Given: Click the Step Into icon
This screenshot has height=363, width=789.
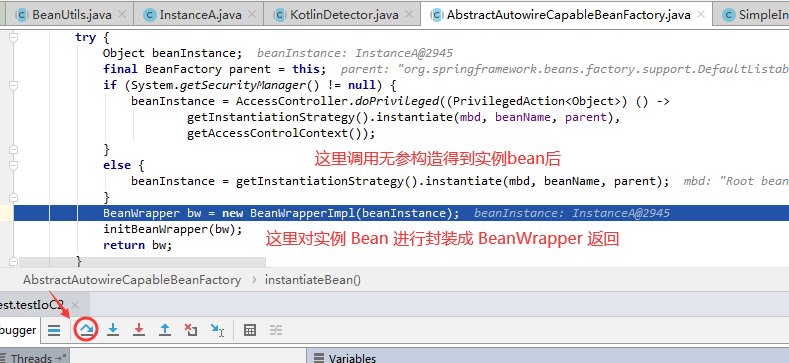Looking at the screenshot, I should click(x=113, y=330).
